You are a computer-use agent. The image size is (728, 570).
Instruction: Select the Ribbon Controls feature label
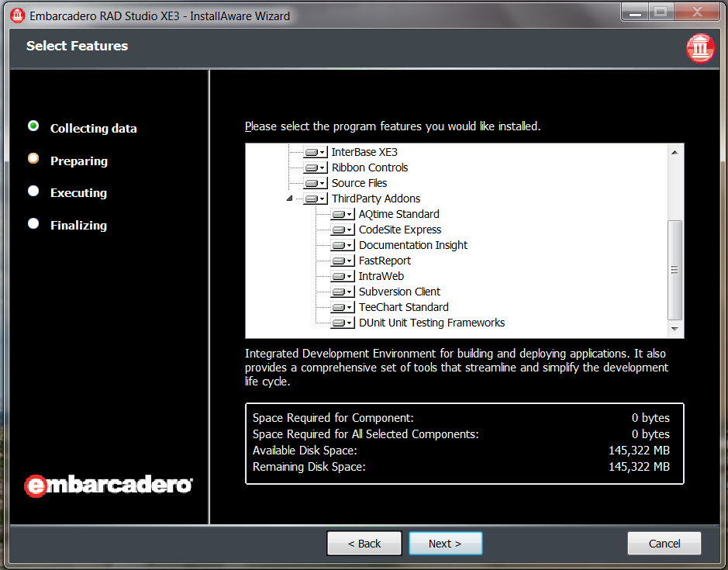click(x=370, y=168)
